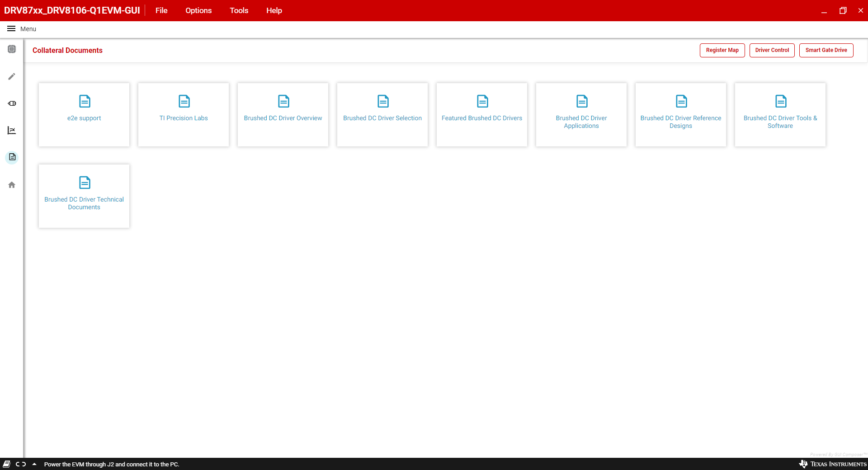Click the TI Precision Labs document icon
868x470 pixels.
click(184, 101)
